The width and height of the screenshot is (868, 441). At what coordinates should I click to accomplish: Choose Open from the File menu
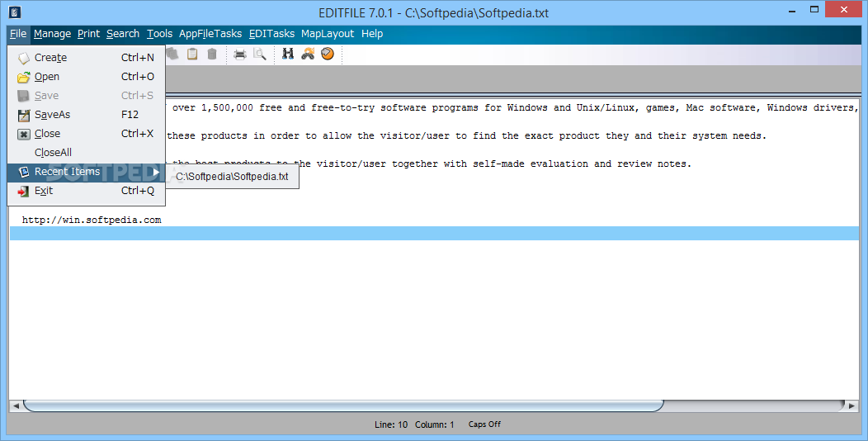tap(87, 77)
